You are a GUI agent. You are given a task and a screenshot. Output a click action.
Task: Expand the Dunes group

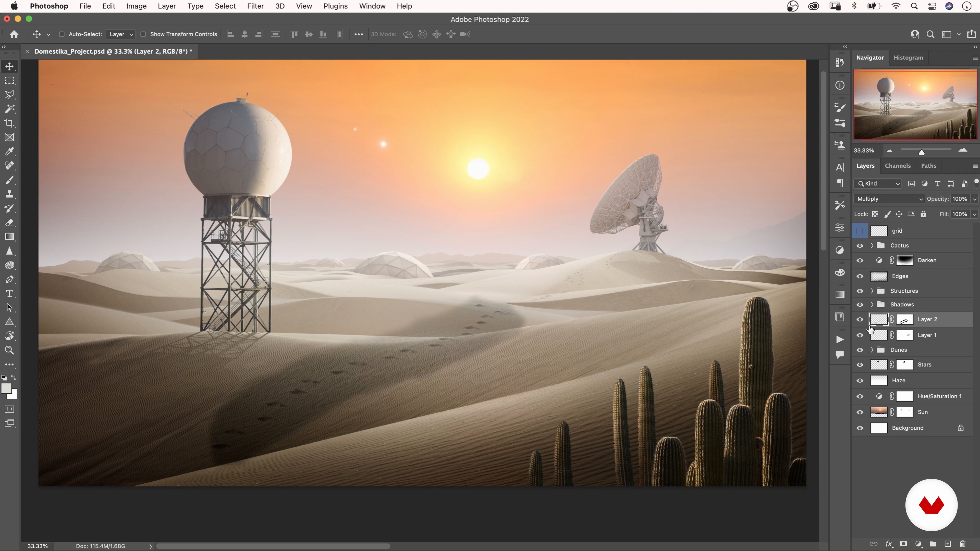click(x=872, y=350)
